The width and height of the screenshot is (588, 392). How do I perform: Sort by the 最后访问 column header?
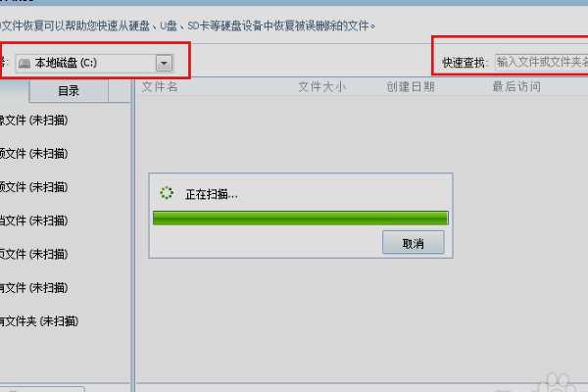(516, 87)
